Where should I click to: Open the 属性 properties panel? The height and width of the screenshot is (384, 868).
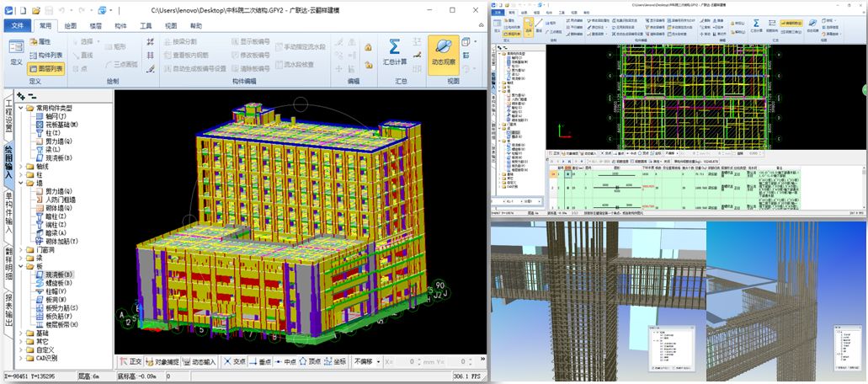[x=40, y=42]
